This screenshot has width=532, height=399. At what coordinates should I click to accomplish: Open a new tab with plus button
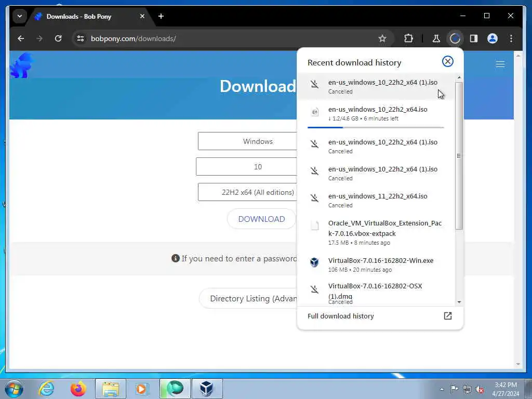click(x=161, y=16)
